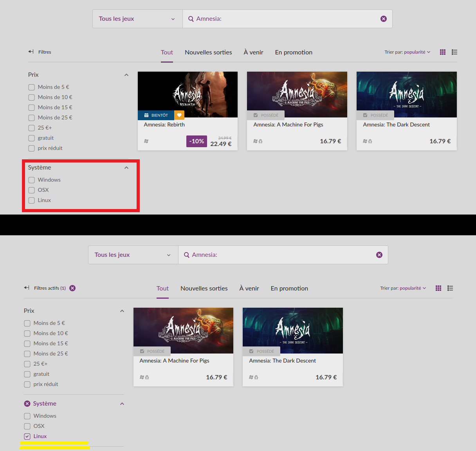
Task: Click Linux icon on bottom Machine For Pigs card
Action: point(147,377)
